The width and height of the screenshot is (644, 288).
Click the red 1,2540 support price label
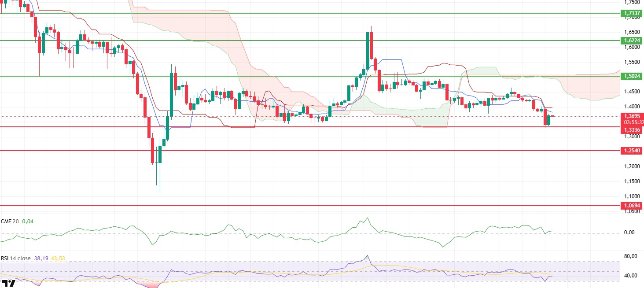[632, 151]
